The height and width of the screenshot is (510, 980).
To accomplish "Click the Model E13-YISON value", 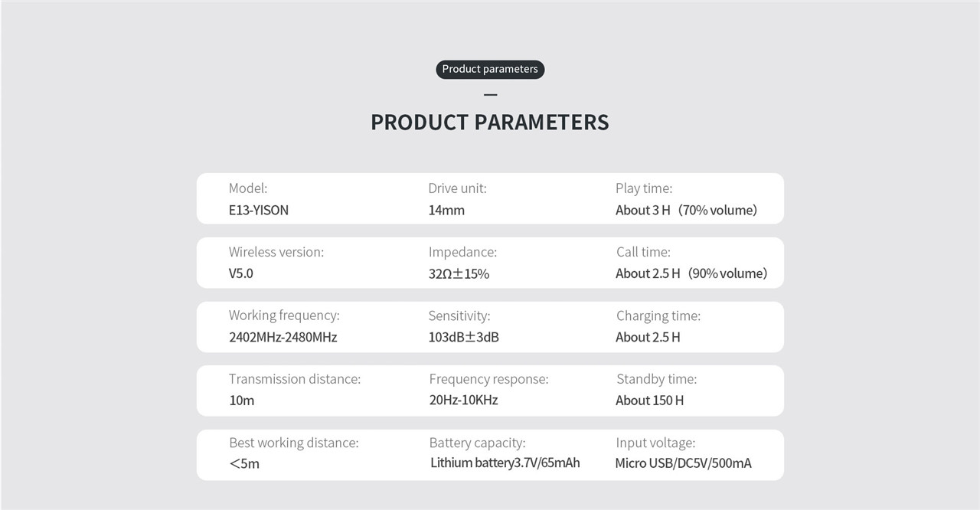I will coord(259,210).
